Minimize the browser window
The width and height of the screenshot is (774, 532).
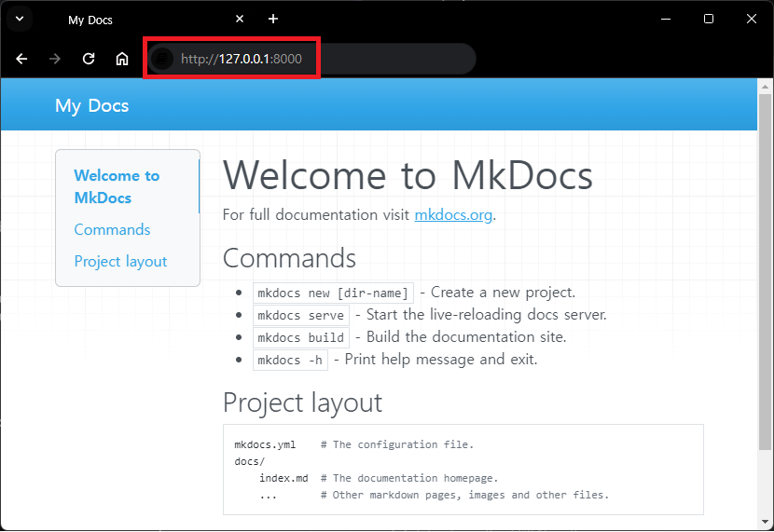[x=666, y=19]
